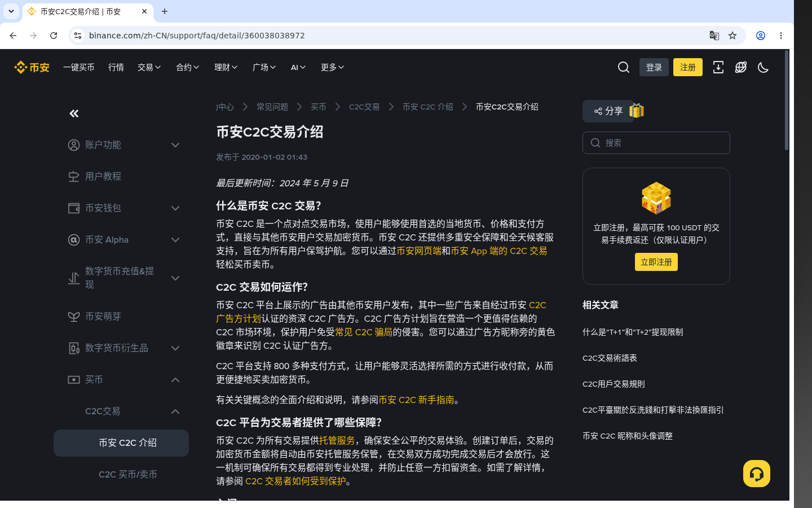Select C2C 买币/卖币 in sidebar
This screenshot has height=508, width=812.
pyautogui.click(x=128, y=475)
